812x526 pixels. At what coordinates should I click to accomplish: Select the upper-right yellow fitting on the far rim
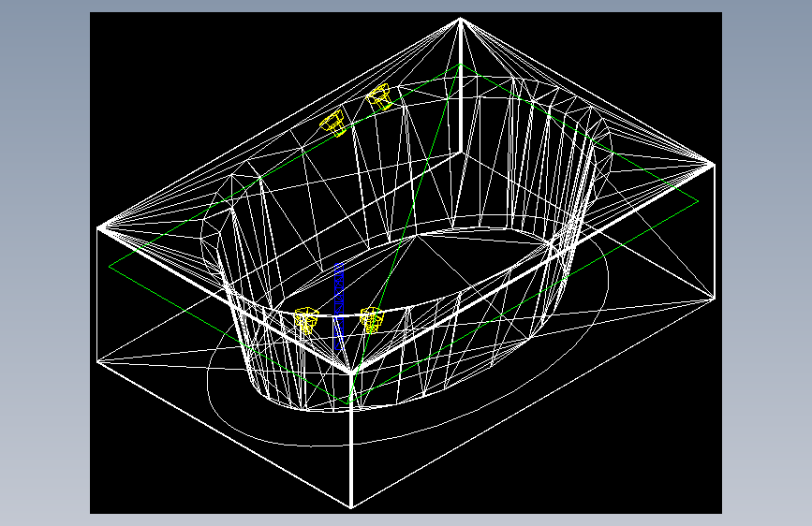click(378, 96)
